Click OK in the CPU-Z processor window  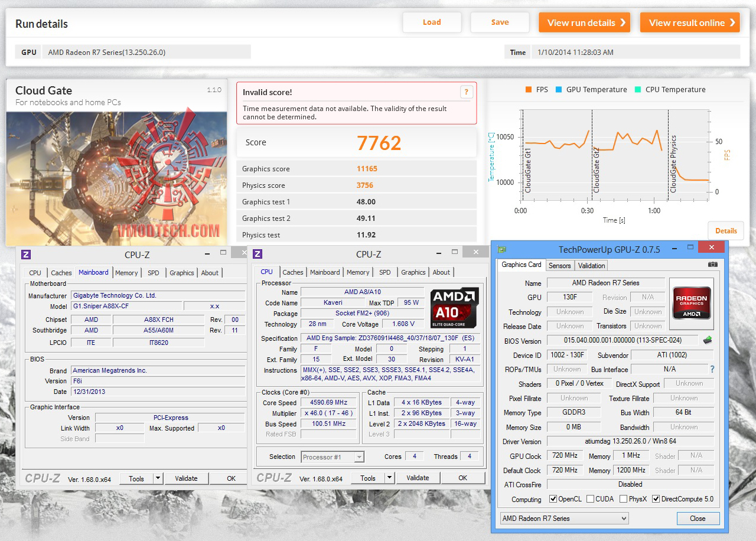pos(463,478)
